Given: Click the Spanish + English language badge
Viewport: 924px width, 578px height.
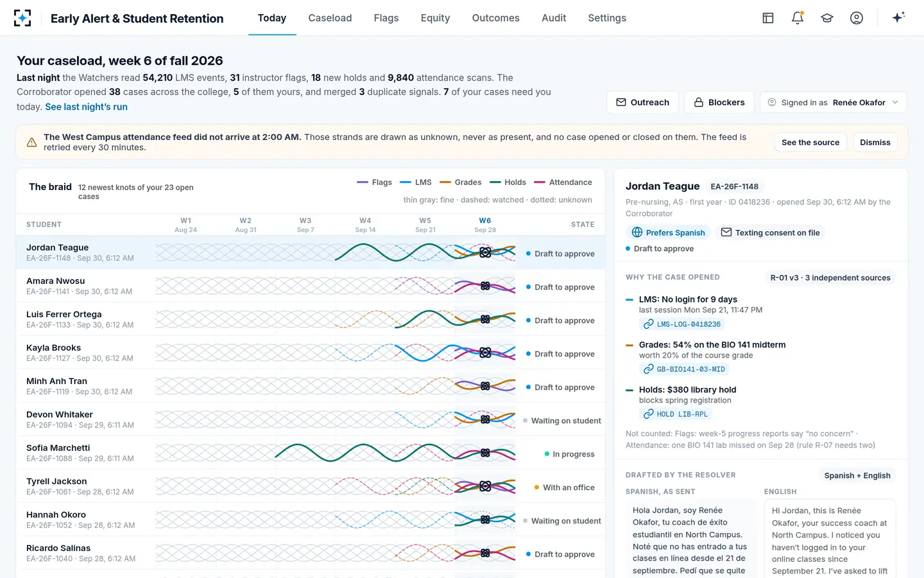Looking at the screenshot, I should point(857,475).
